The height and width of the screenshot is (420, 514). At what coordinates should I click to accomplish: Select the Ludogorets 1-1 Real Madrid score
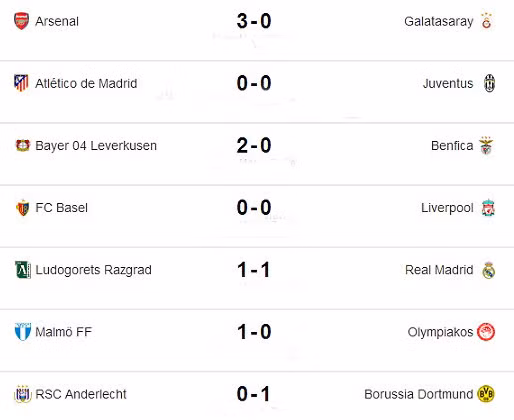click(x=254, y=270)
